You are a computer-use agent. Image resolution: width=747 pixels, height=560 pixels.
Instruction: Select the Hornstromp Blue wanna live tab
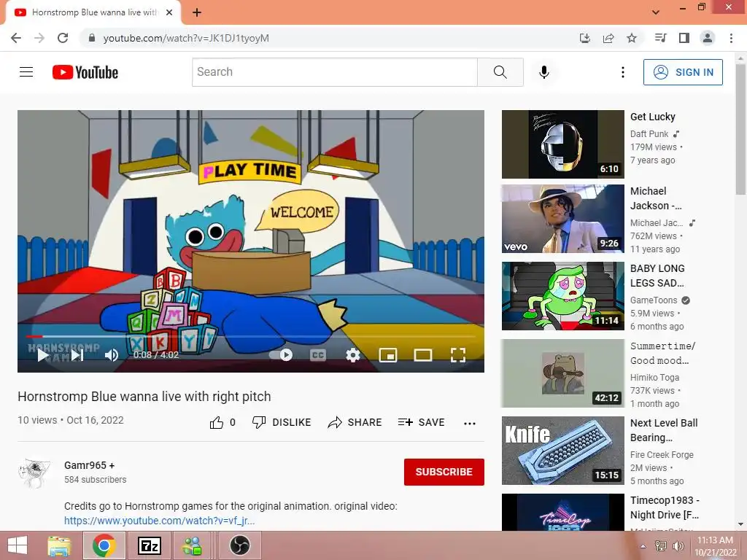click(x=93, y=13)
